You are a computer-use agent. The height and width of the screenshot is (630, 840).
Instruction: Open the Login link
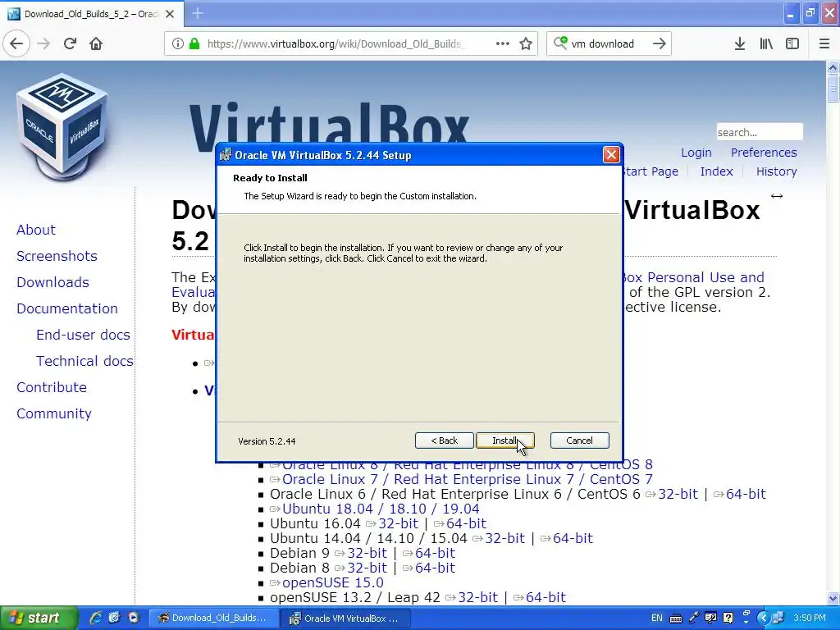(x=696, y=153)
